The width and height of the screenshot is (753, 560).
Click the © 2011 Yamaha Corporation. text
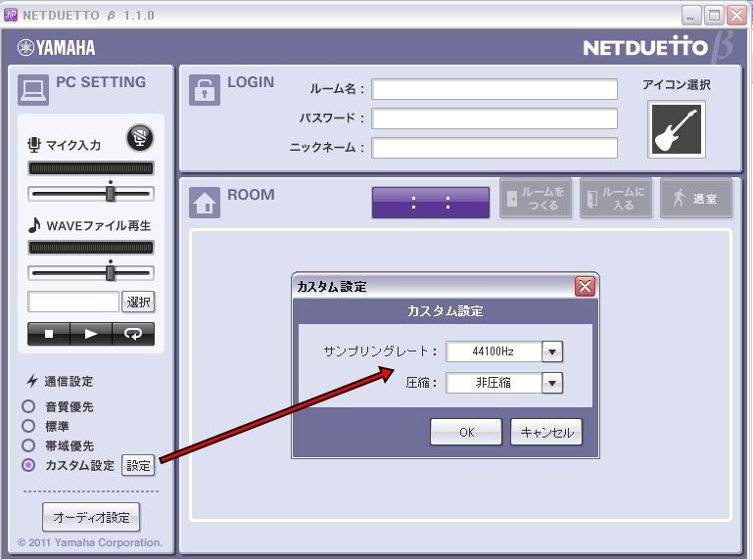click(90, 542)
